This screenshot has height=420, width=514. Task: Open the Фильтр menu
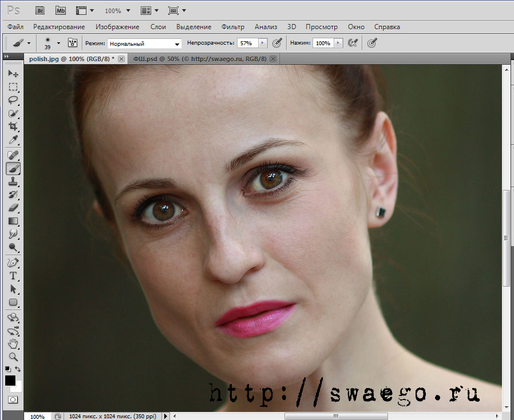pyautogui.click(x=232, y=27)
